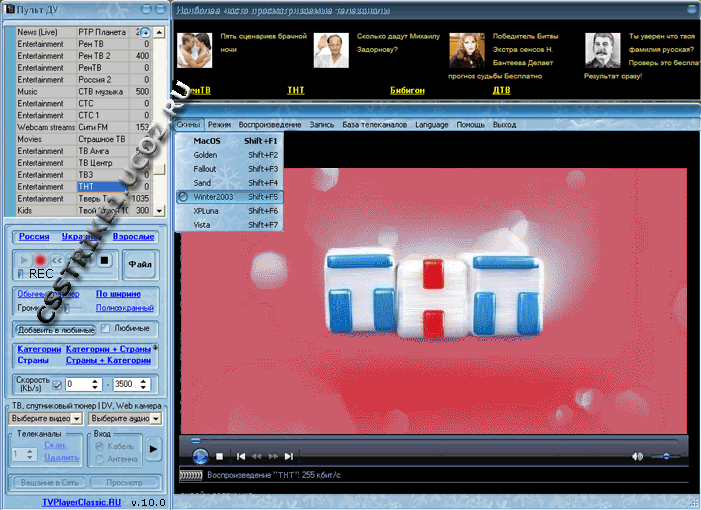Select the Антенна input radio button
The image size is (701, 510).
[x=100, y=459]
